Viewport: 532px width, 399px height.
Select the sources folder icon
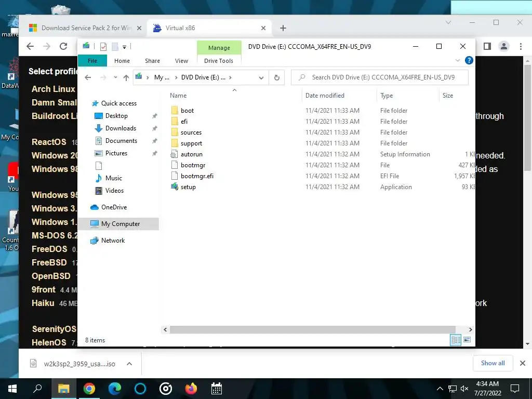(x=175, y=132)
